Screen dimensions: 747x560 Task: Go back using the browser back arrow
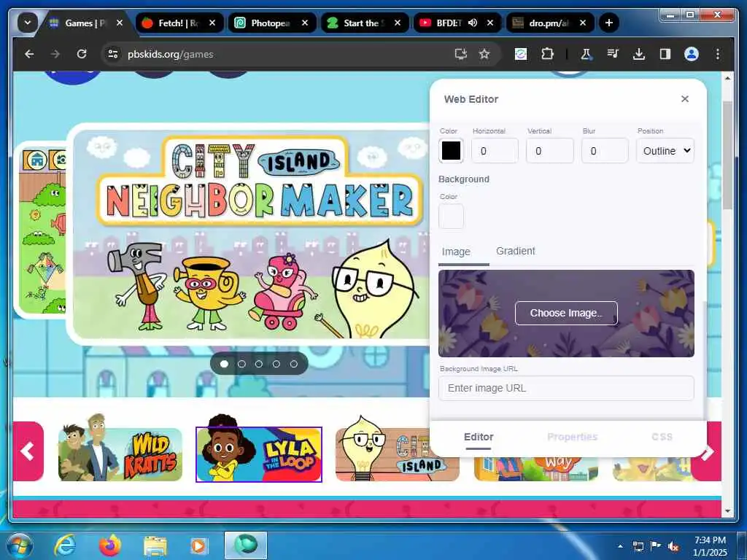point(29,54)
